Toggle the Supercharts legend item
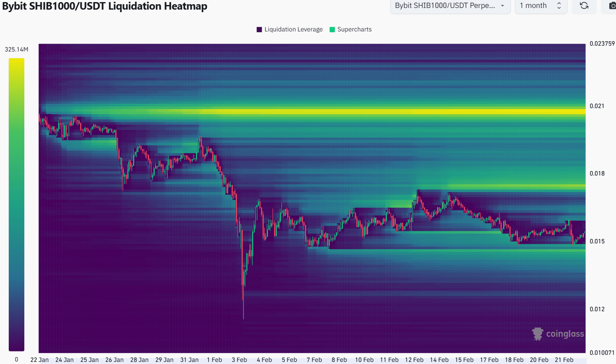 coord(351,29)
